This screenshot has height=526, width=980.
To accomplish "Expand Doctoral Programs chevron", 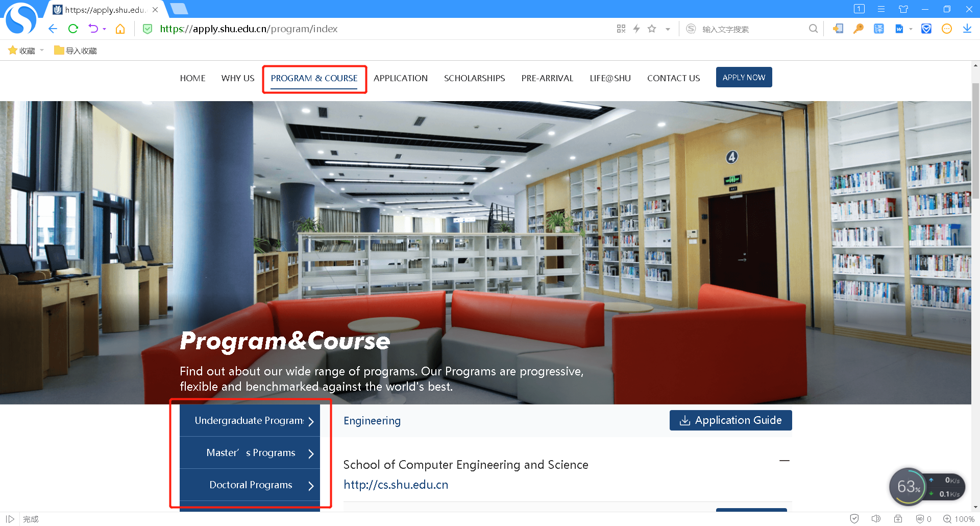I will click(x=311, y=486).
